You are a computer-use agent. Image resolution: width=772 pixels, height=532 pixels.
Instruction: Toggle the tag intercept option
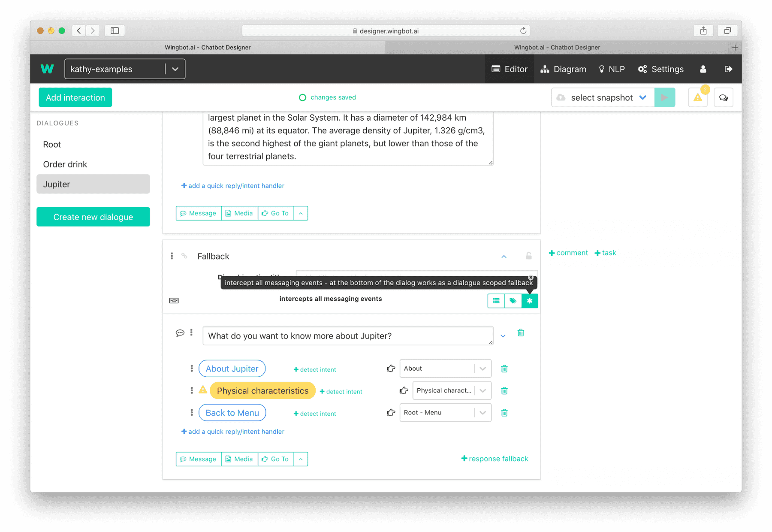coord(513,301)
